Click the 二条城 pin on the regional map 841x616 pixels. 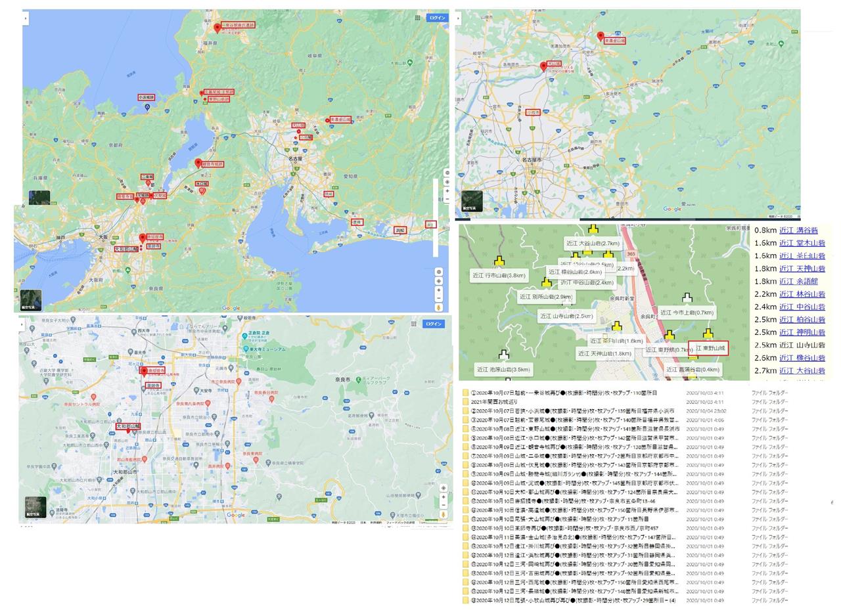click(x=148, y=185)
